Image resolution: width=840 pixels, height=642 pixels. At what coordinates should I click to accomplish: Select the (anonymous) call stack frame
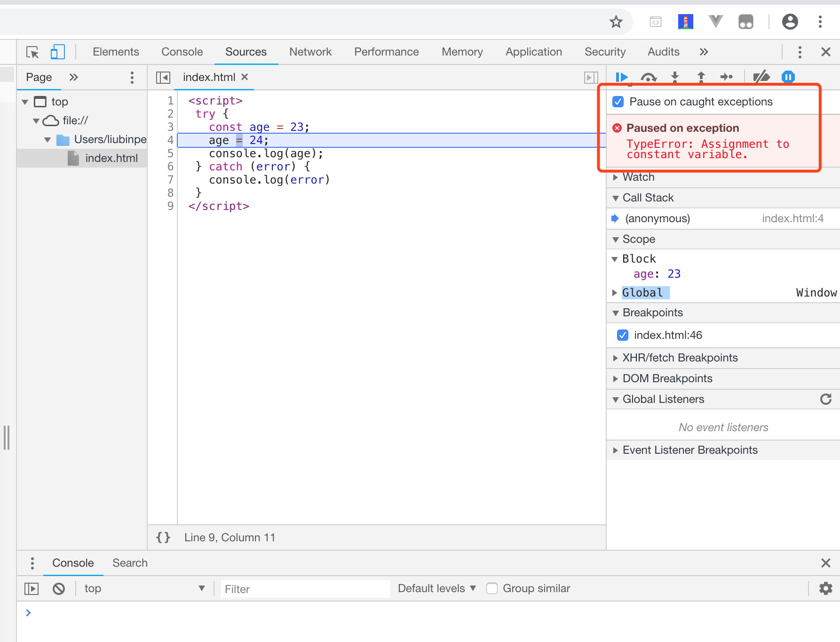(723, 218)
